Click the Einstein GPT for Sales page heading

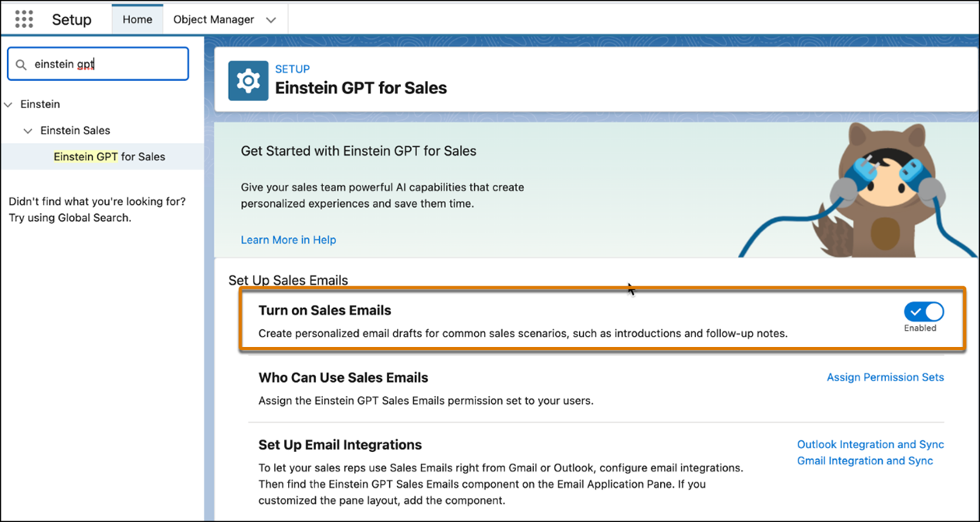click(x=362, y=88)
